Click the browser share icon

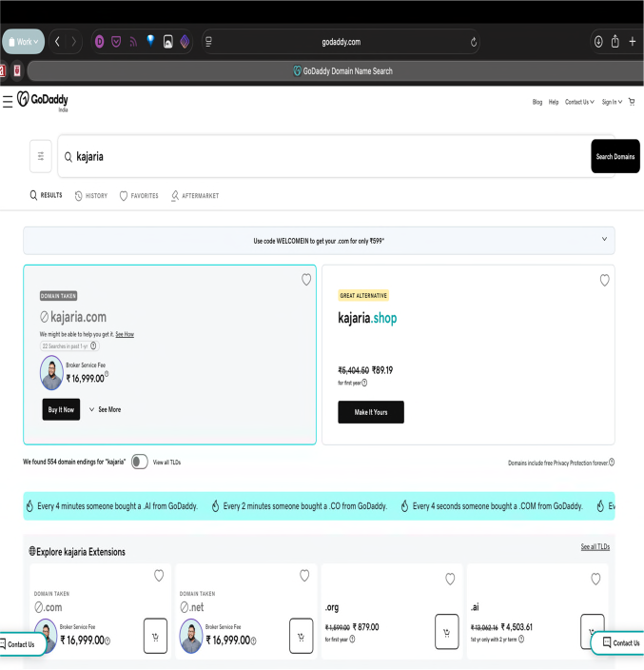[615, 42]
